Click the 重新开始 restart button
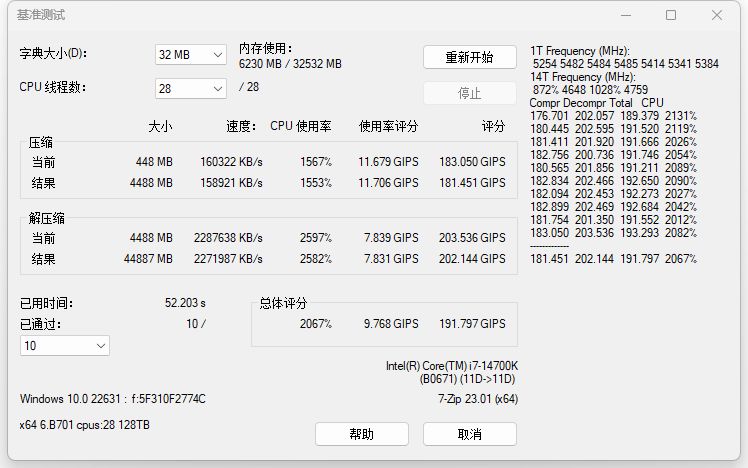This screenshot has width=748, height=468. click(x=469, y=57)
